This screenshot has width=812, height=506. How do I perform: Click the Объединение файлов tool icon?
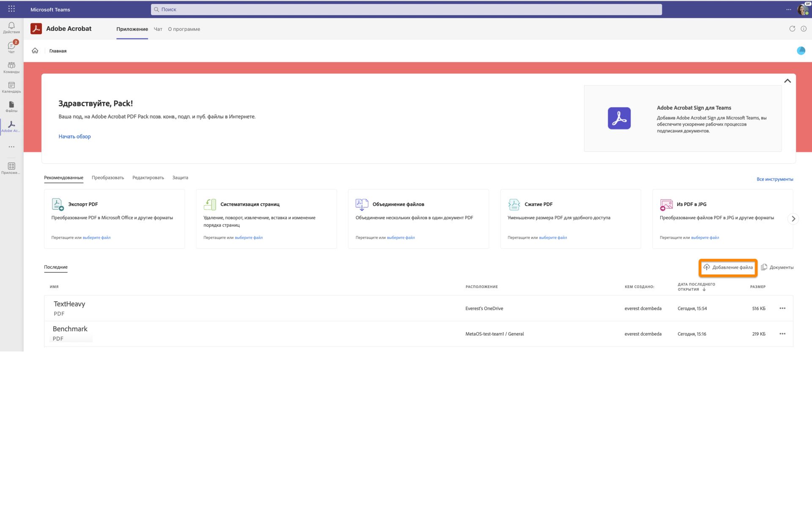point(362,204)
